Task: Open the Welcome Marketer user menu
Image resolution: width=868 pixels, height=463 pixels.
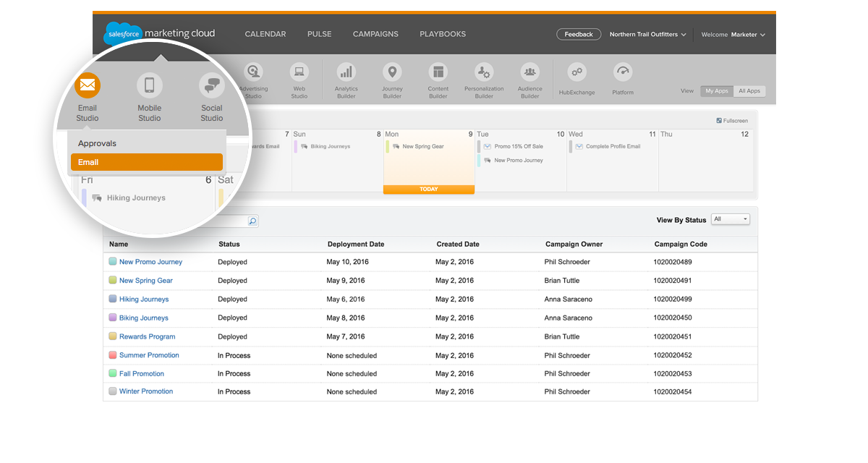Action: click(x=733, y=34)
